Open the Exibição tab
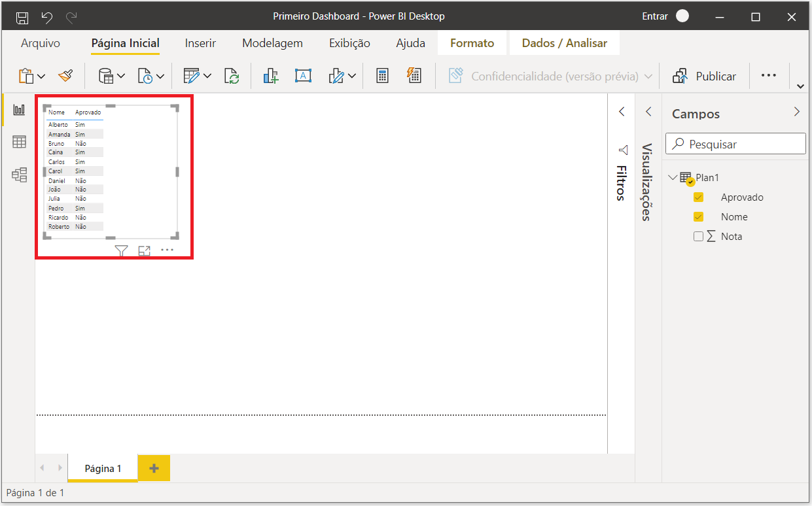 [349, 43]
